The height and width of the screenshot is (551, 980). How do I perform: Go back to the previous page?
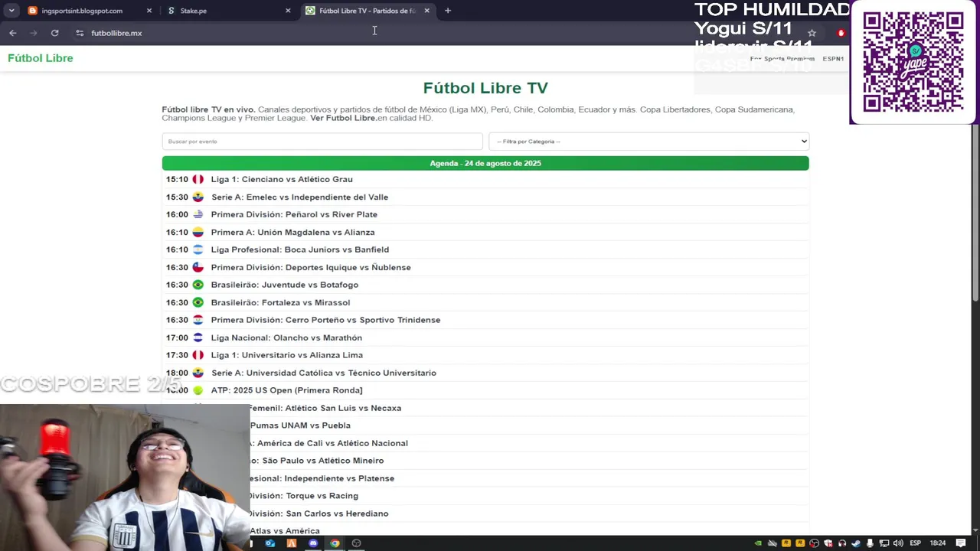click(13, 33)
